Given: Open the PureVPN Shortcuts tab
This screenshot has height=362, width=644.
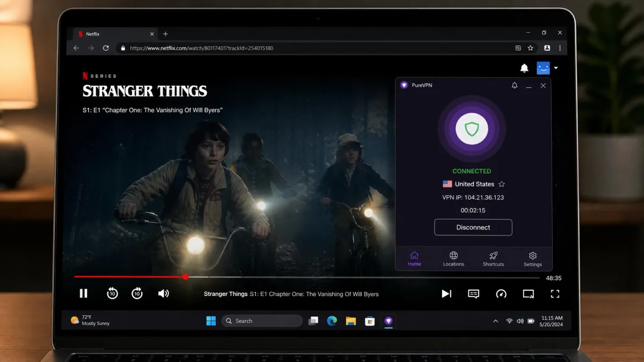Looking at the screenshot, I should click(493, 258).
